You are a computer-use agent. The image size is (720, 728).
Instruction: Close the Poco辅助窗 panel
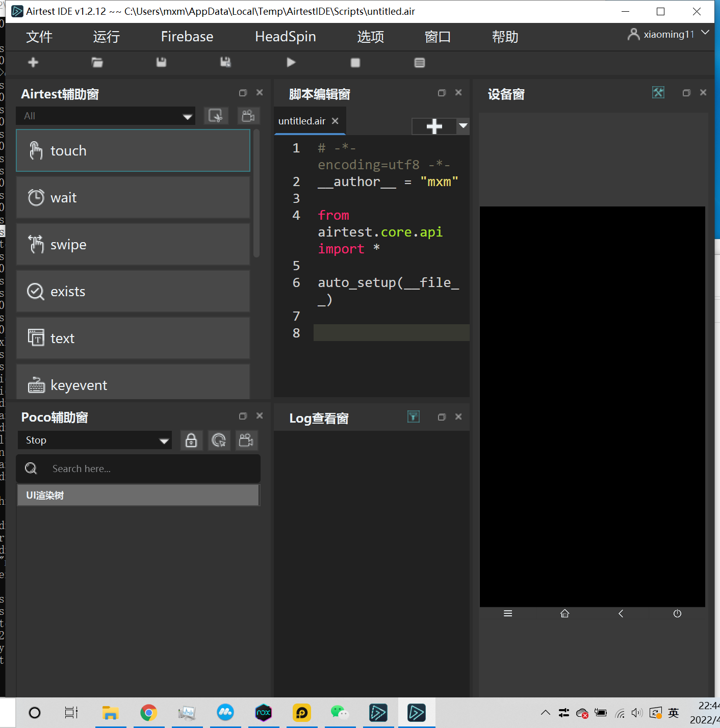[x=260, y=416]
